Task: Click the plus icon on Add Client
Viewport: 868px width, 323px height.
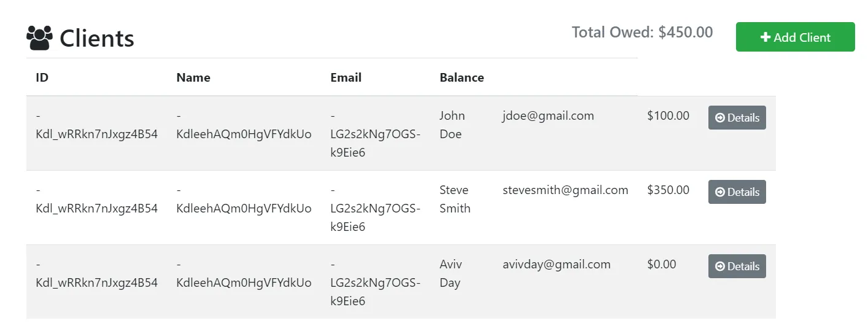Action: tap(765, 37)
